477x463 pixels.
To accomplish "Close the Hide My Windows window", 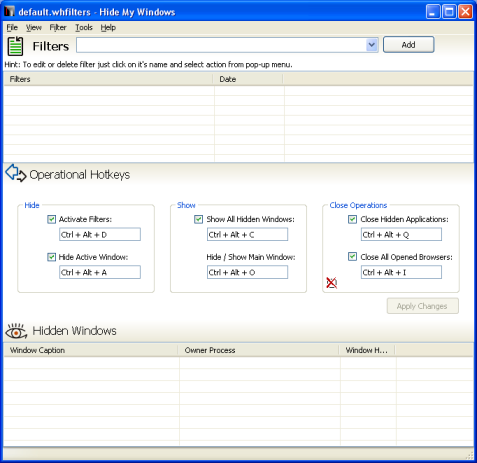I will tap(465, 12).
